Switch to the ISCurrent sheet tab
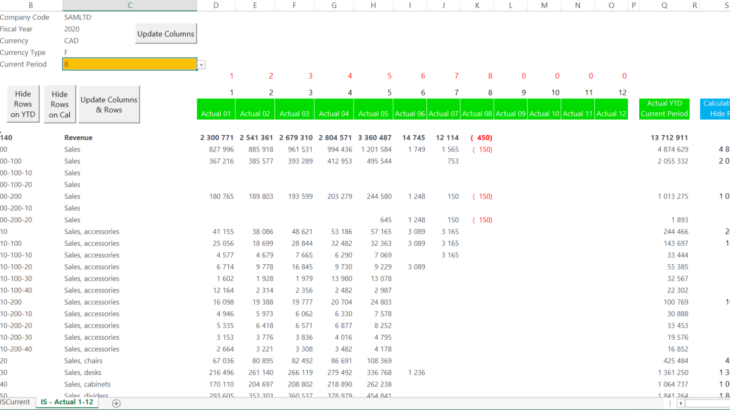This screenshot has width=730, height=410. pos(15,402)
